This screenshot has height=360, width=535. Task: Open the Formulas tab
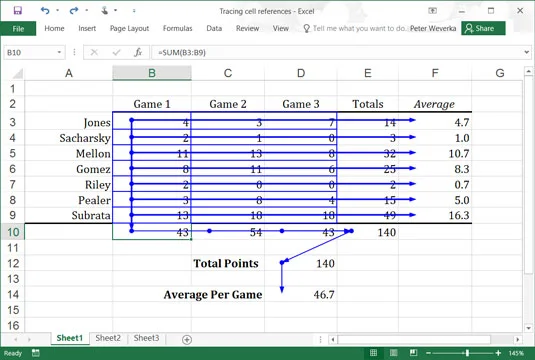click(177, 28)
